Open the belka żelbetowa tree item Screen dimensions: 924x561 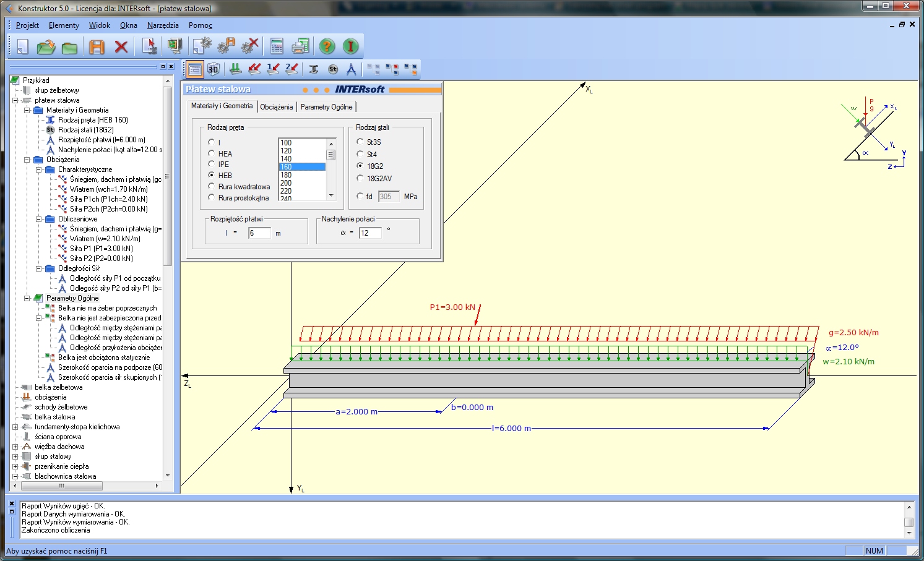[x=58, y=387]
